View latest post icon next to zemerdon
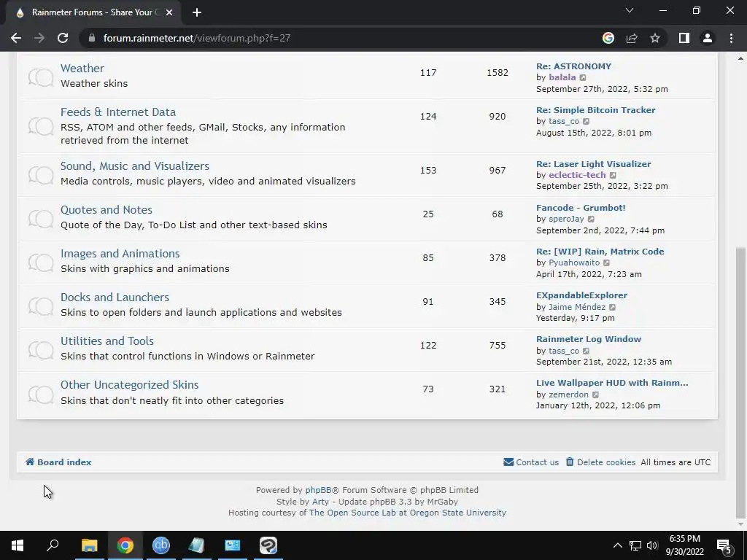Viewport: 747px width, 560px height. (x=595, y=394)
